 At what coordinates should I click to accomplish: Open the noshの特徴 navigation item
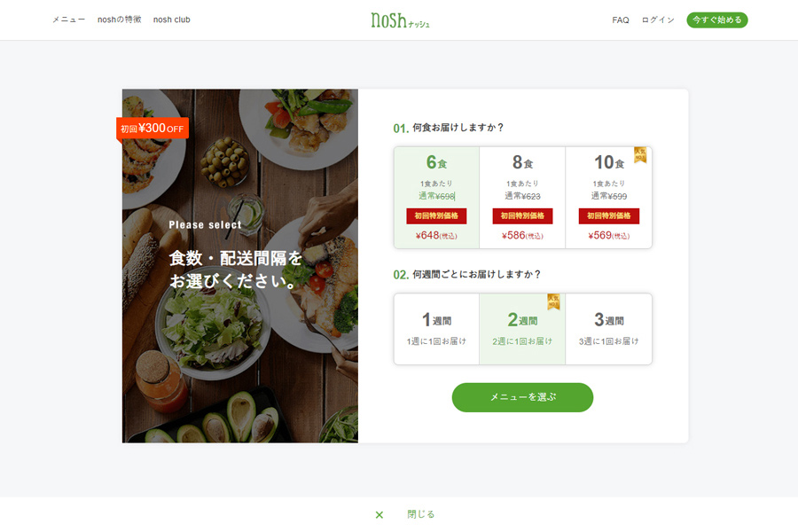[119, 20]
